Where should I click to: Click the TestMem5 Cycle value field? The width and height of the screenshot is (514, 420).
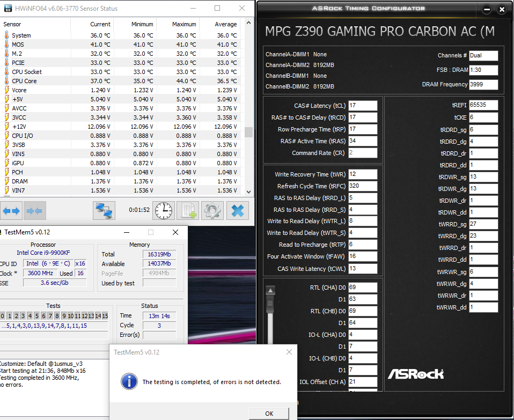click(159, 325)
